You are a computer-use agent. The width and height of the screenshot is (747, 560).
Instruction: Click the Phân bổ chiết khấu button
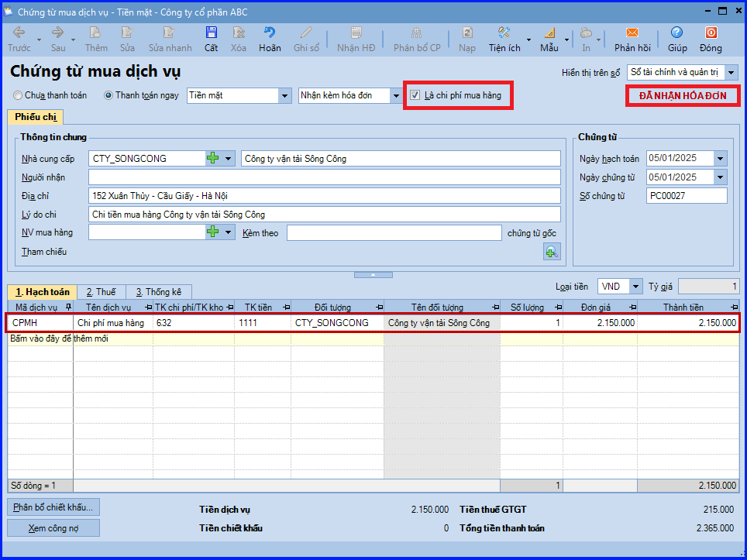click(53, 507)
